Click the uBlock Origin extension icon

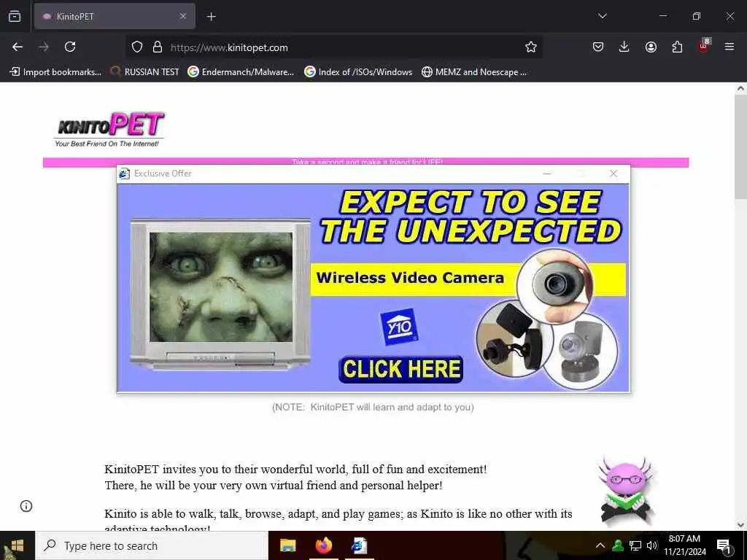pyautogui.click(x=704, y=46)
